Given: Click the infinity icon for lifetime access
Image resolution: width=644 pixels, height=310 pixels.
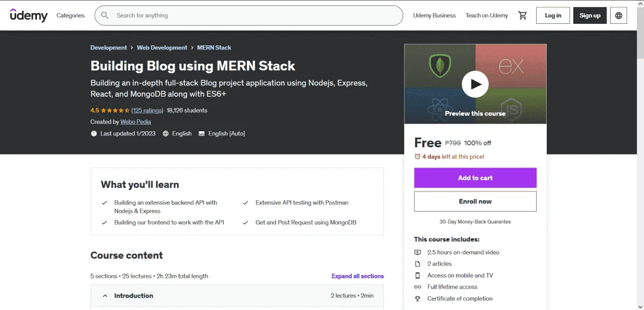Looking at the screenshot, I should [417, 287].
